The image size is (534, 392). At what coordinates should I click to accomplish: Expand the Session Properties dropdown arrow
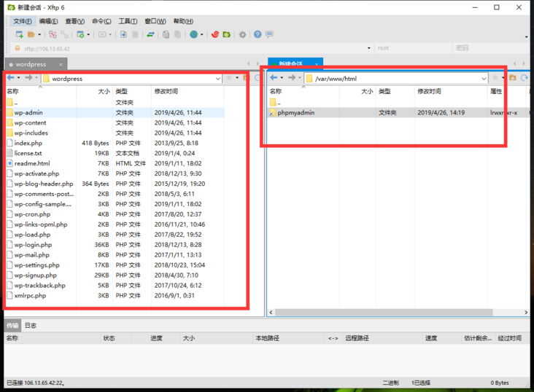tap(88, 34)
